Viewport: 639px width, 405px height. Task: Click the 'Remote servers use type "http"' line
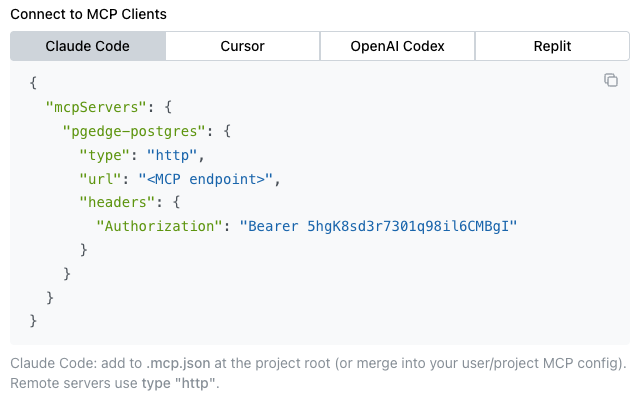[x=115, y=383]
